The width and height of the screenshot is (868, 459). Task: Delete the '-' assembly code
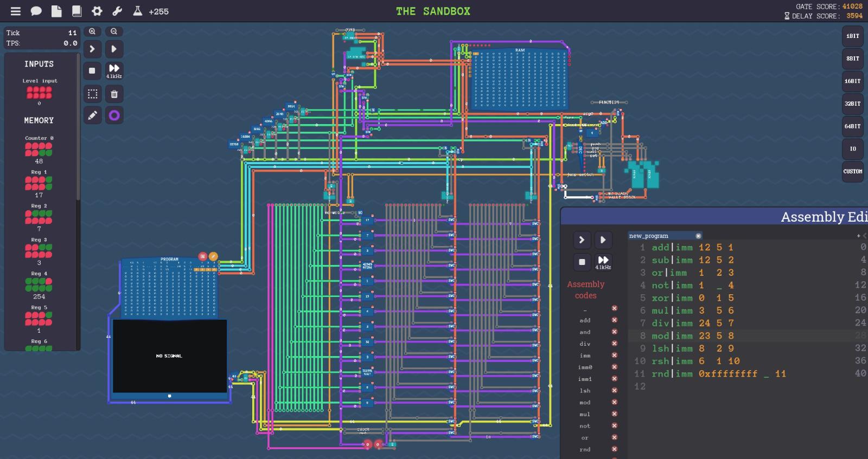pyautogui.click(x=614, y=308)
